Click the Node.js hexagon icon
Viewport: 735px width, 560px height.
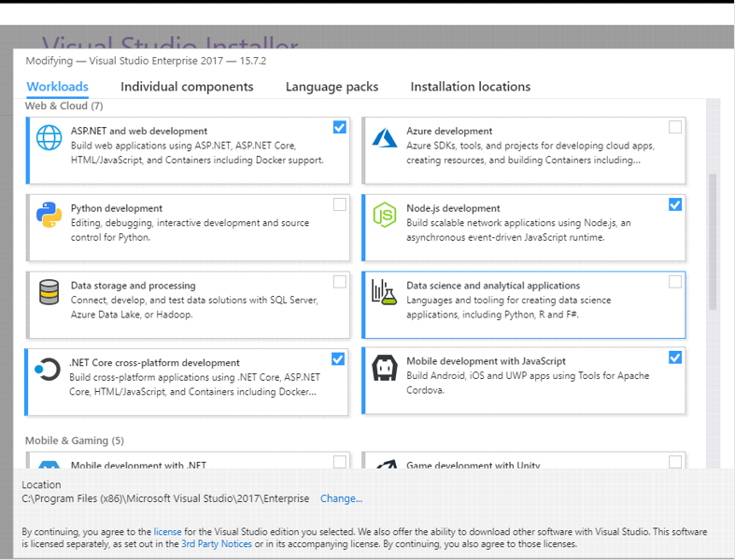385,215
